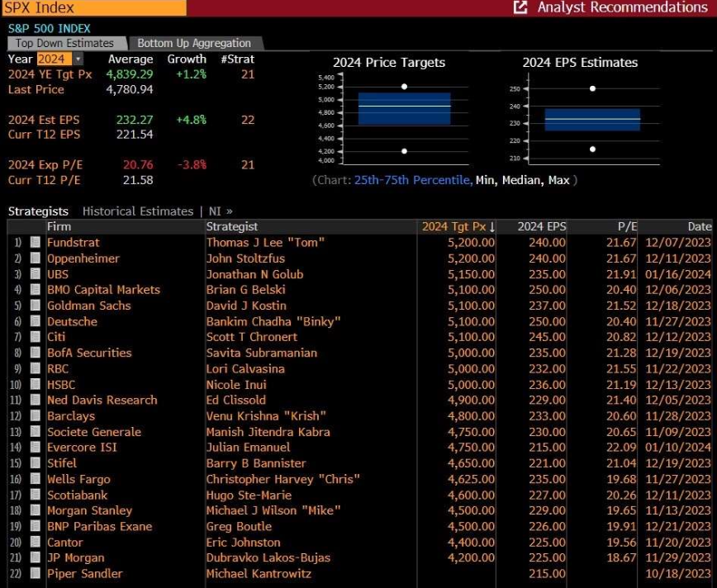Screen dimensions: 717x588
Task: Select strategist Michael Kantrowitz
Action: [259, 573]
